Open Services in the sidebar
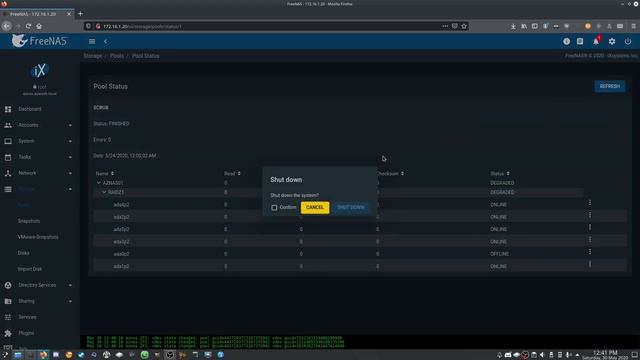The image size is (640, 360). click(27, 317)
